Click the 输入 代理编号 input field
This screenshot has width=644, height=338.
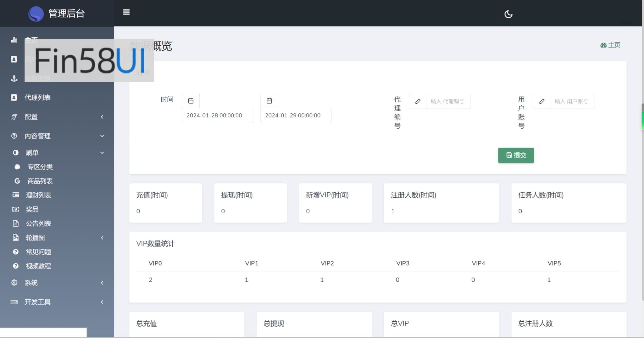[x=448, y=101]
